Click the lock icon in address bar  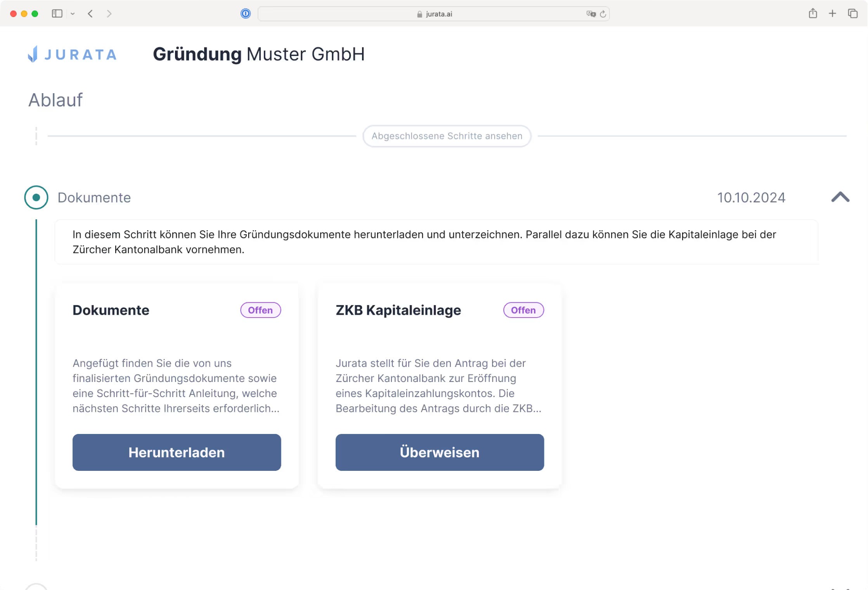419,14
